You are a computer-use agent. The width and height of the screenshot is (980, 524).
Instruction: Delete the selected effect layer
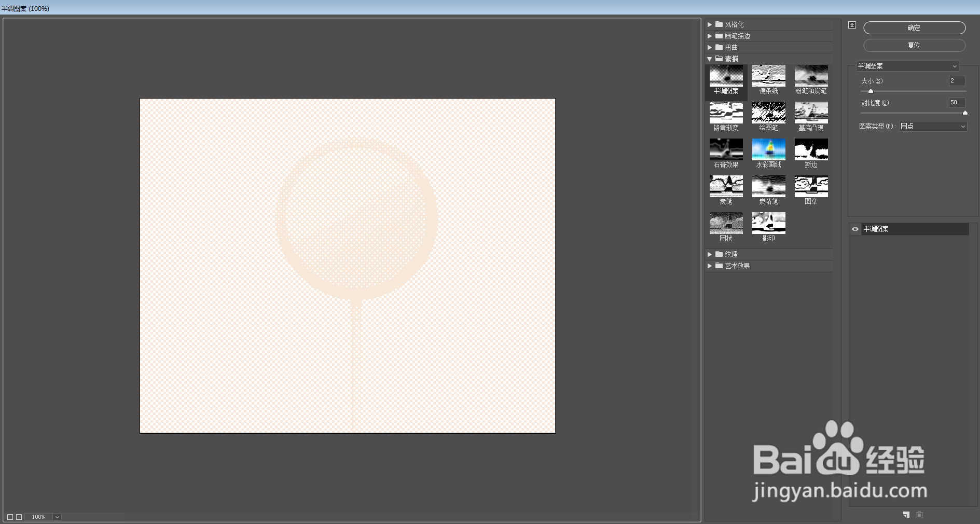pyautogui.click(x=919, y=515)
